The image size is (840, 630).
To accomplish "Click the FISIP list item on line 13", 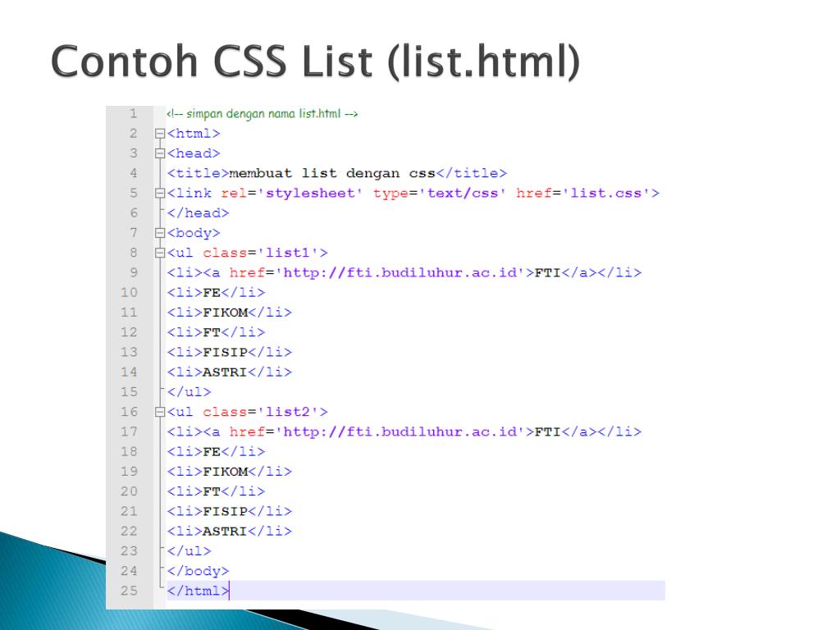I will click(x=230, y=352).
